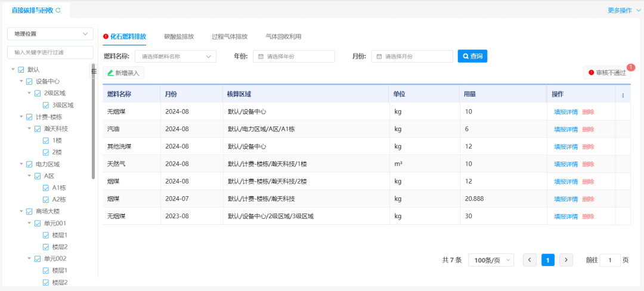Click the 查询 search button
Image resolution: width=644 pixels, height=291 pixels.
click(472, 56)
